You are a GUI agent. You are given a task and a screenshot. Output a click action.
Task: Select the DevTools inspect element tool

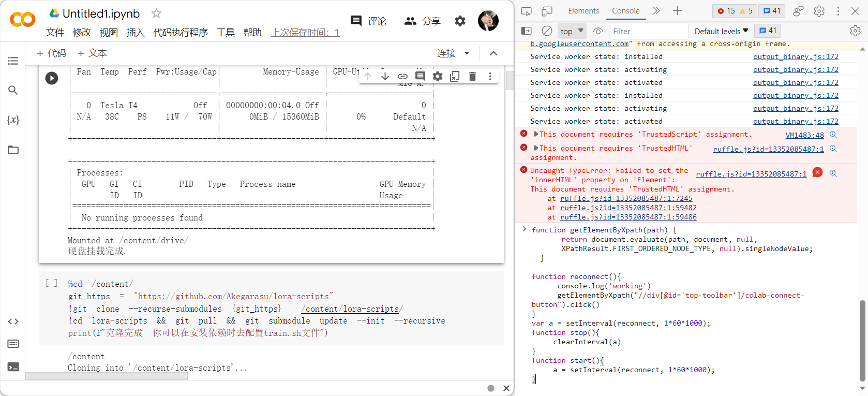(x=526, y=11)
